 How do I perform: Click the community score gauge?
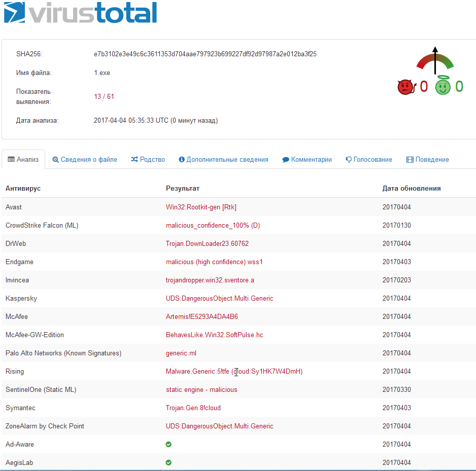click(435, 60)
